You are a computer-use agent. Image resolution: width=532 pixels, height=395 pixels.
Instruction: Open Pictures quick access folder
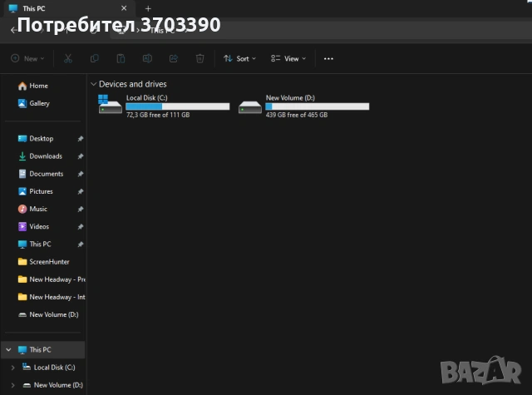click(x=35, y=191)
